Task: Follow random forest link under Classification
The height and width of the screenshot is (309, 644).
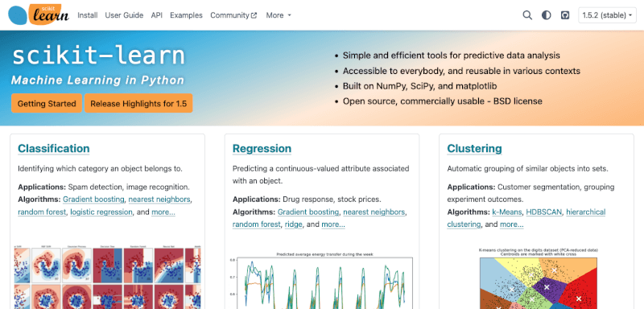Action: click(42, 212)
